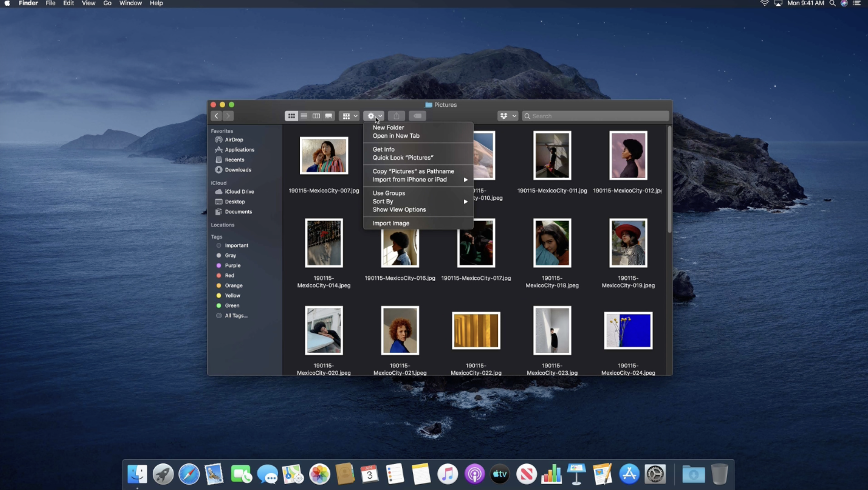Choose New Folder from action menu
The width and height of the screenshot is (868, 490).
388,127
